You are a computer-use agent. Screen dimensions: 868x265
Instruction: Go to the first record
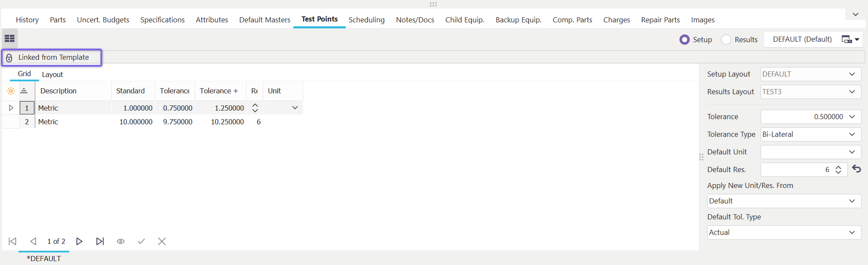click(12, 241)
